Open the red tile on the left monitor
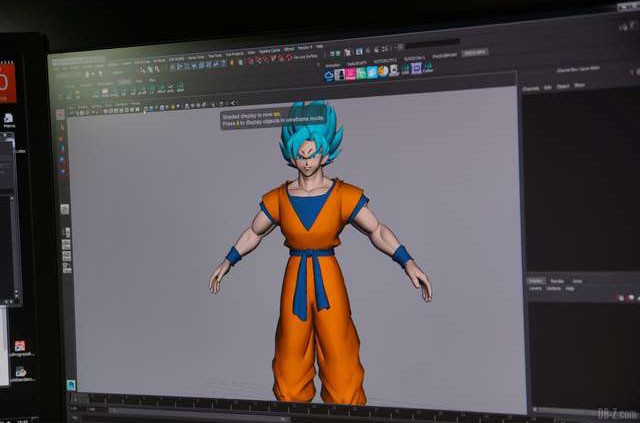The image size is (640, 423). 7,82
